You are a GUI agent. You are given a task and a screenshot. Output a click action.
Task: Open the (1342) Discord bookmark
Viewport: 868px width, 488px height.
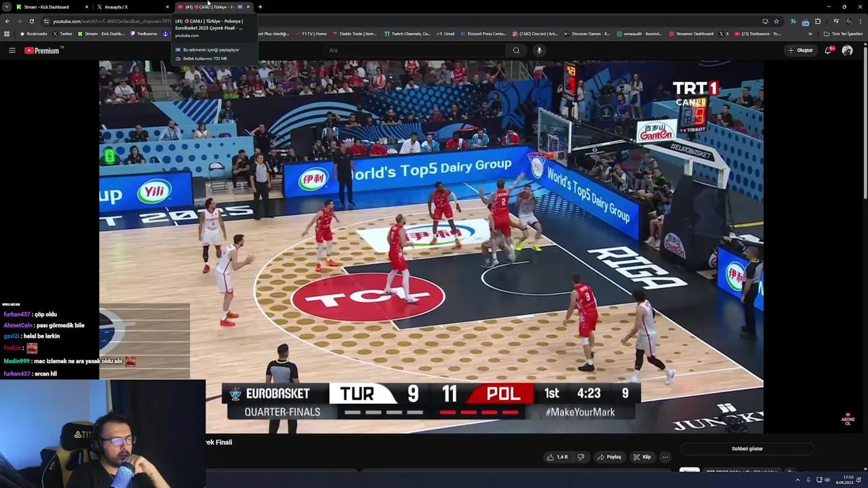[x=536, y=33]
